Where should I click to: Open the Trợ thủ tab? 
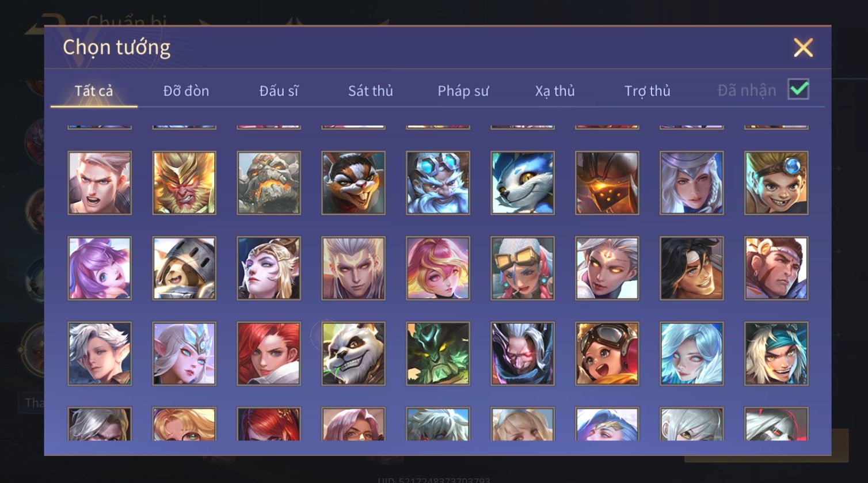(x=648, y=91)
